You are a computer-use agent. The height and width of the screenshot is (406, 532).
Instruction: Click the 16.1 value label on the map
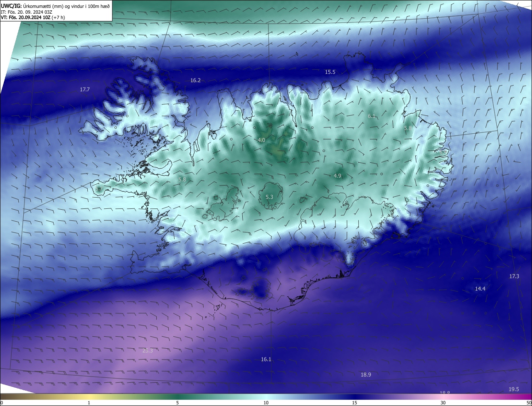(266, 360)
